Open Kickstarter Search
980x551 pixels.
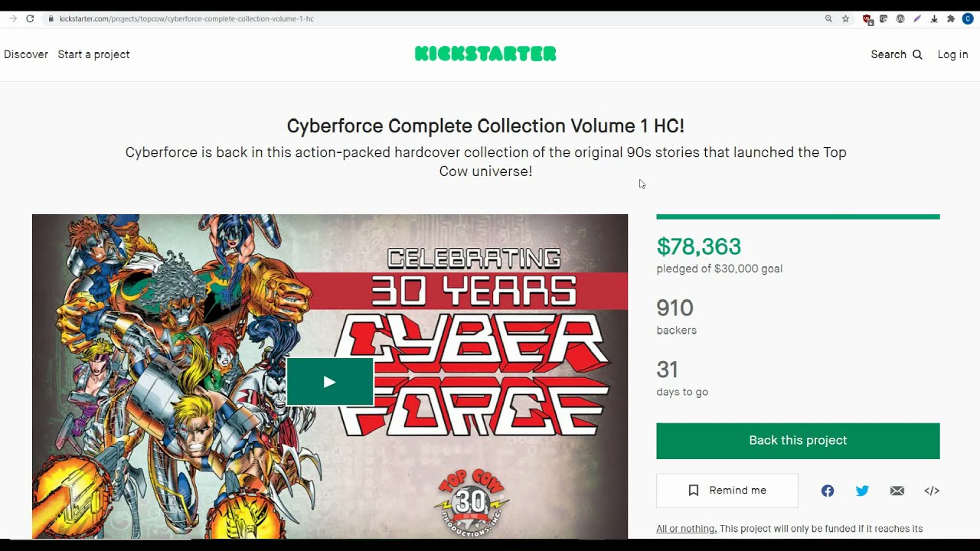[896, 54]
